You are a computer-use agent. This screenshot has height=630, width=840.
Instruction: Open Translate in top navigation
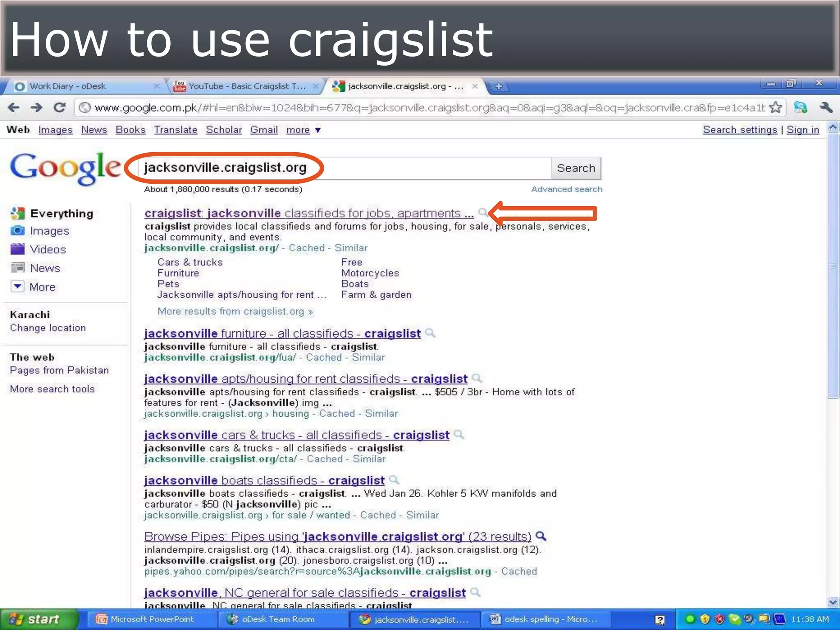pos(176,130)
